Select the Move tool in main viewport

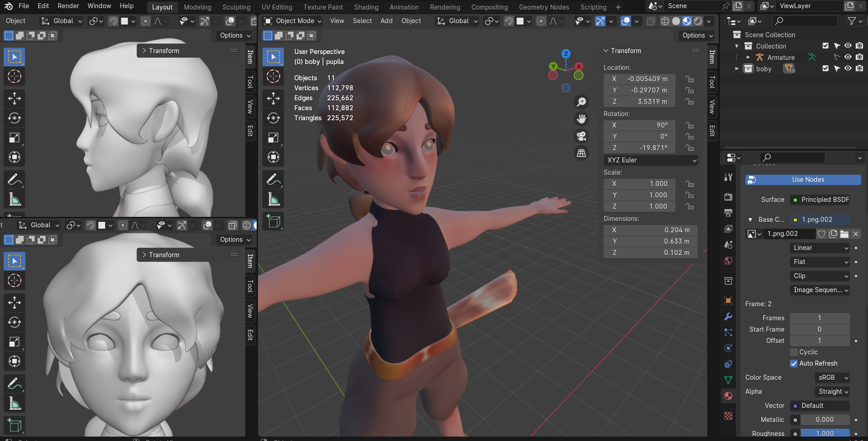(x=273, y=98)
